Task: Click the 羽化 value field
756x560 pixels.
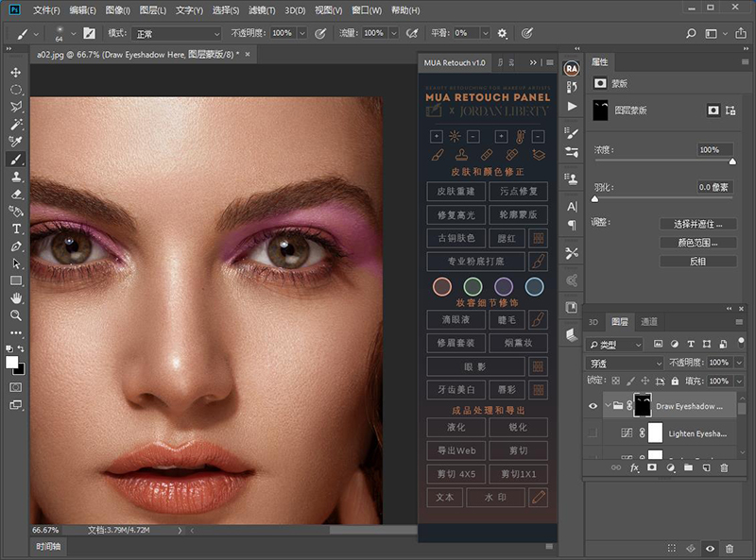Action: click(715, 187)
